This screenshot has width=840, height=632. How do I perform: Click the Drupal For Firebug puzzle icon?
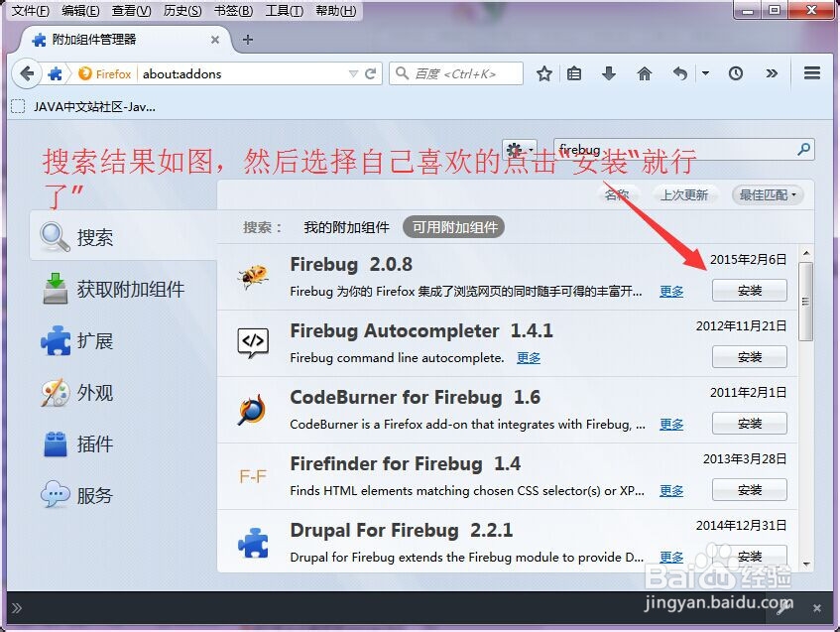tap(253, 543)
